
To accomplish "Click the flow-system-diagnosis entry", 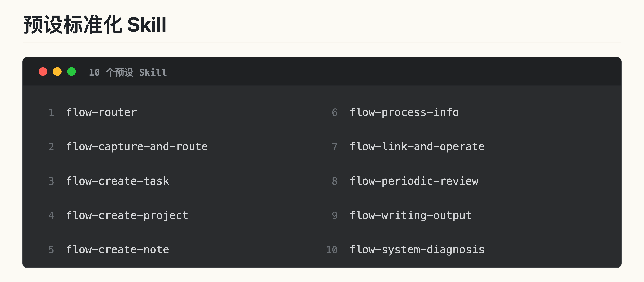I will coord(417,250).
